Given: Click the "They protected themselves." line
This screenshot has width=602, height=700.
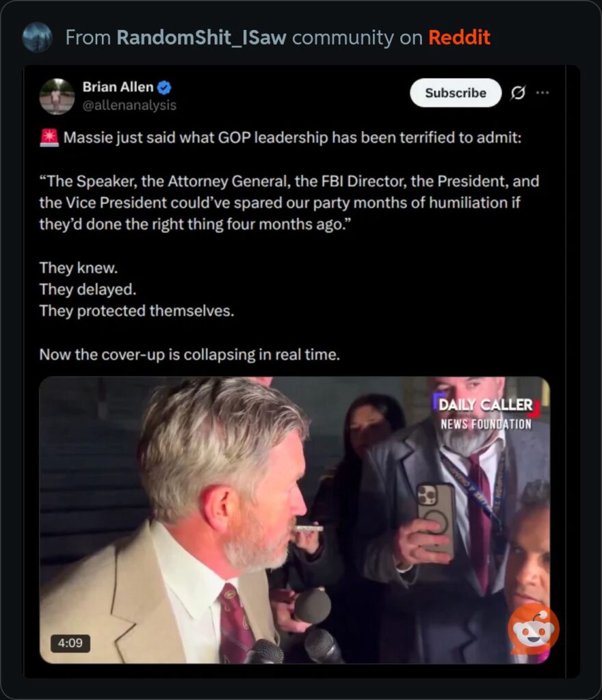Looking at the screenshot, I should click(137, 310).
